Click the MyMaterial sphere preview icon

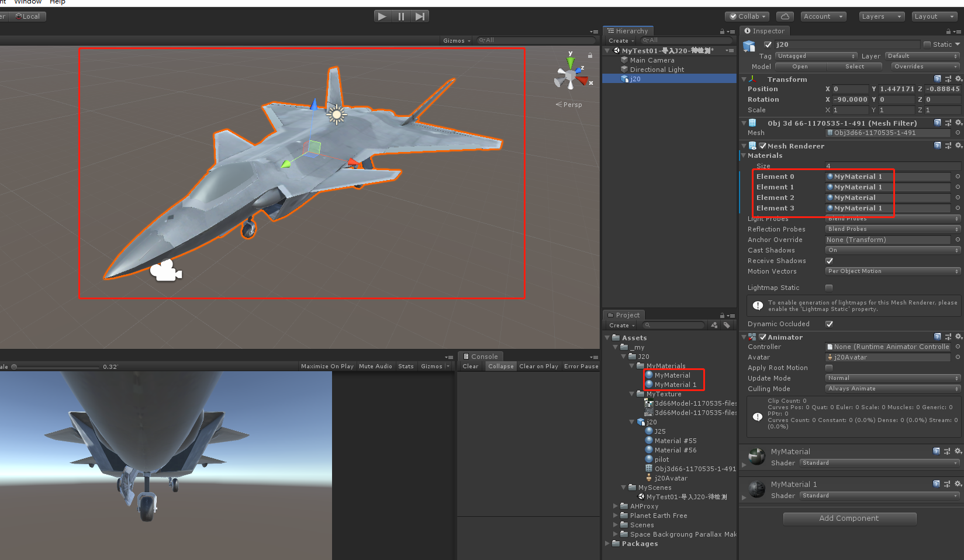point(756,457)
